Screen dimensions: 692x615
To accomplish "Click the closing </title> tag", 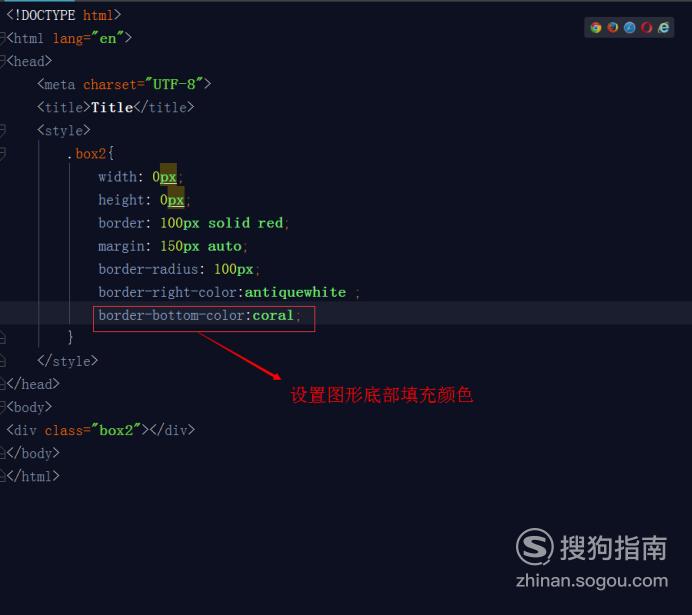I will click(x=164, y=107).
